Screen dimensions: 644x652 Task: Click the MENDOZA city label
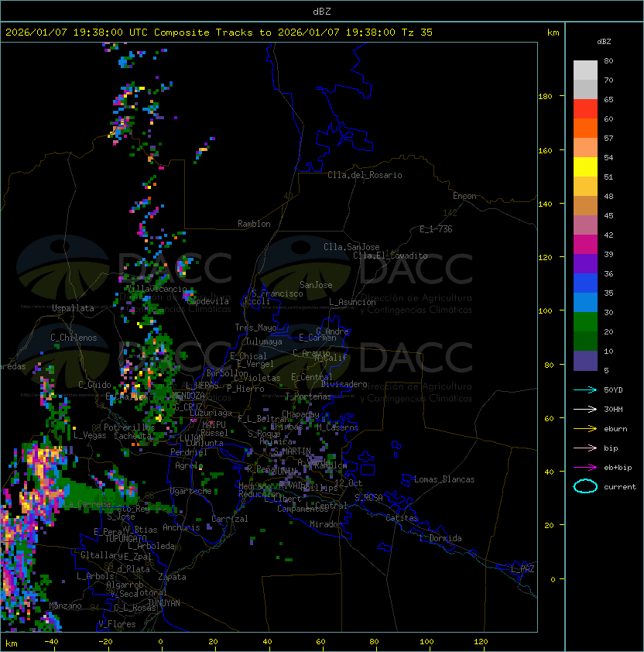point(188,395)
